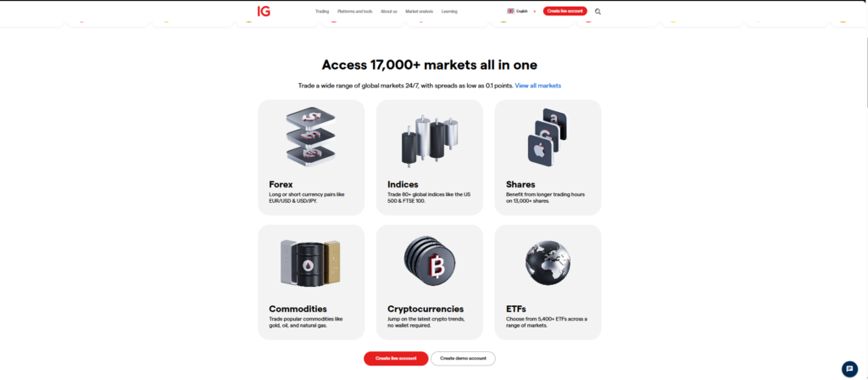Open the Market analysis menu

(x=419, y=11)
